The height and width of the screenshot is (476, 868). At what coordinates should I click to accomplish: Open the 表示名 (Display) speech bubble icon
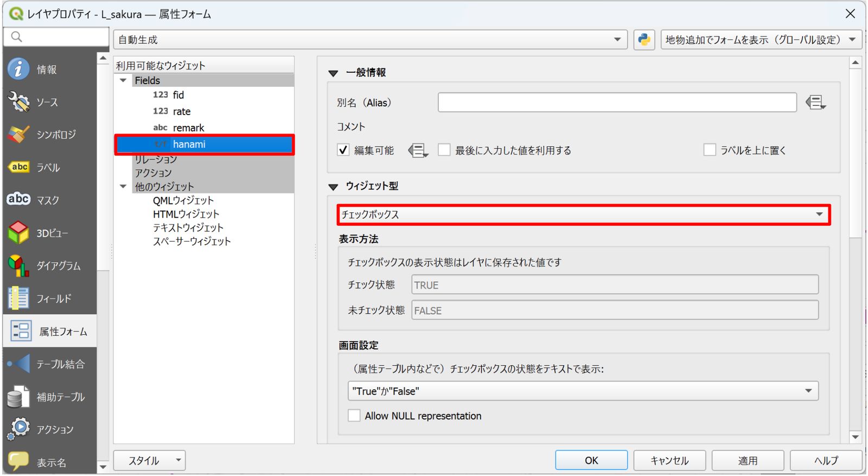tap(18, 461)
